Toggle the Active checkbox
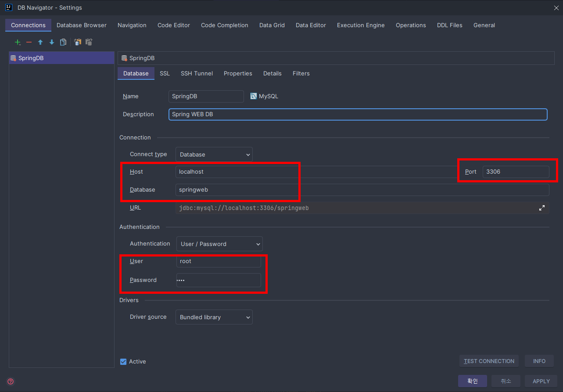563x392 pixels. point(123,361)
